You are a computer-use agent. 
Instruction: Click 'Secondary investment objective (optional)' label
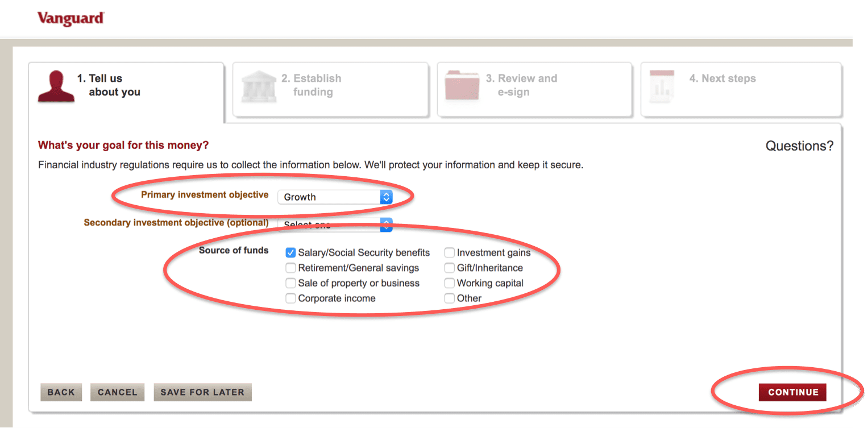[176, 222]
